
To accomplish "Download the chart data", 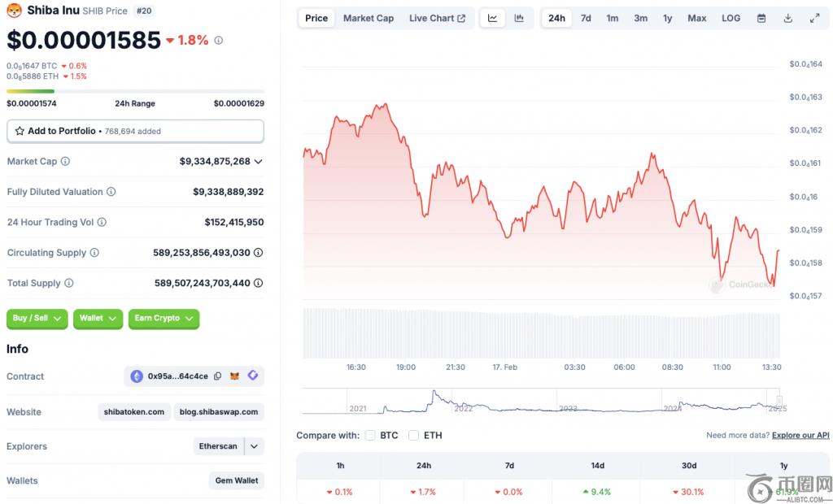I will (788, 18).
